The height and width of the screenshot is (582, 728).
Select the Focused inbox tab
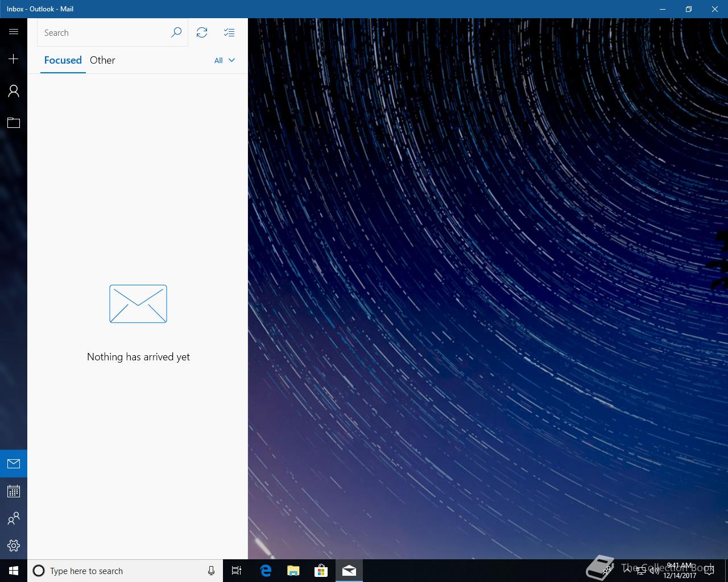63,60
